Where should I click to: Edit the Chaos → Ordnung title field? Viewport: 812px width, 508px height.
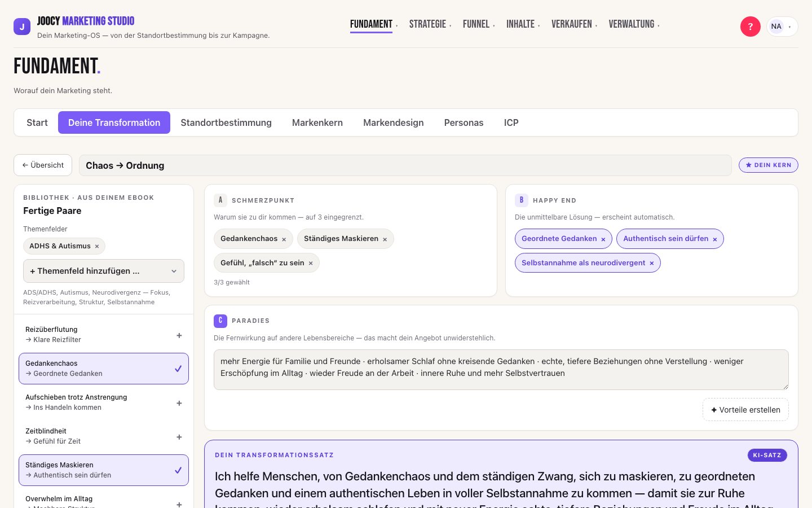pos(405,165)
